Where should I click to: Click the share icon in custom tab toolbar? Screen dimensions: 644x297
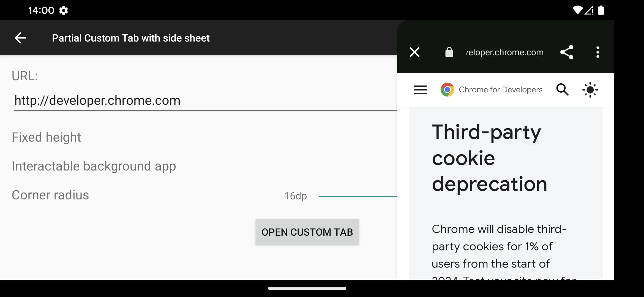[x=568, y=52]
